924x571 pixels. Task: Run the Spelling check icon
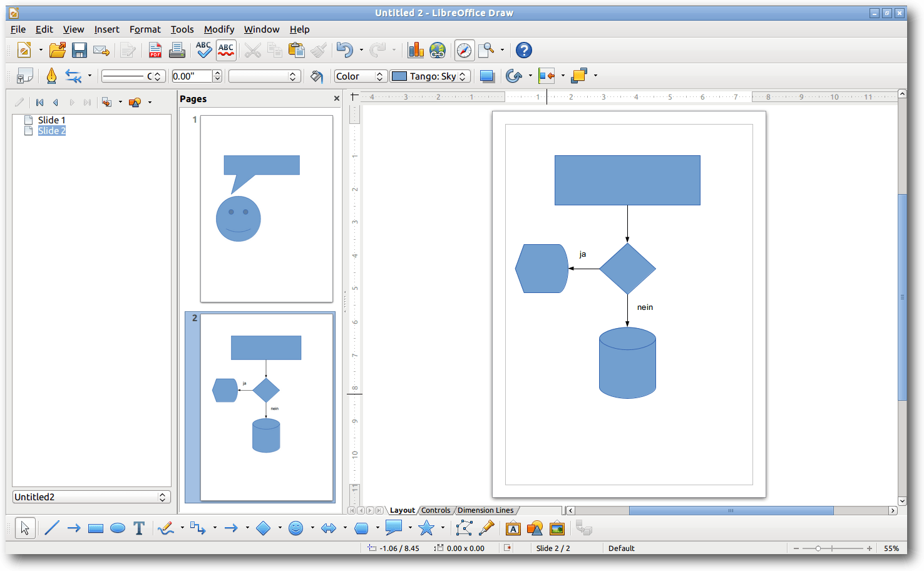[x=203, y=50]
